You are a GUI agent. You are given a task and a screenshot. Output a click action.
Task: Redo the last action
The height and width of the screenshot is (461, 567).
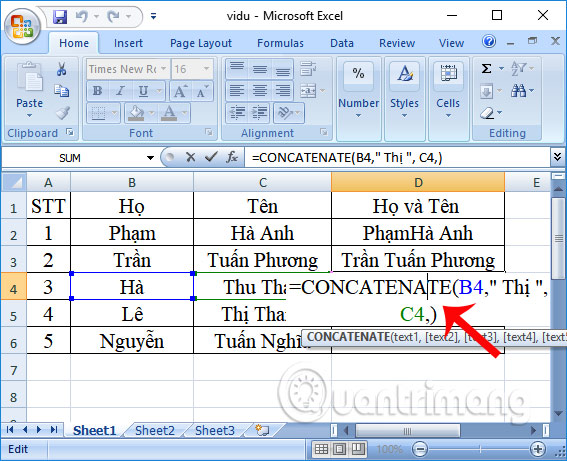click(x=114, y=16)
